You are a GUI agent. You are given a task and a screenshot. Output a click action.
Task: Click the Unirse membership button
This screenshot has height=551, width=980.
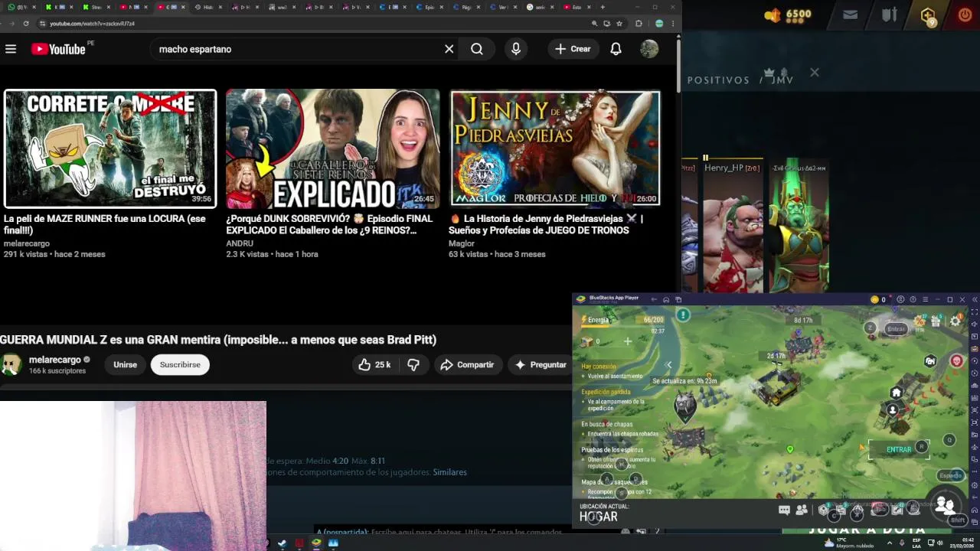125,364
